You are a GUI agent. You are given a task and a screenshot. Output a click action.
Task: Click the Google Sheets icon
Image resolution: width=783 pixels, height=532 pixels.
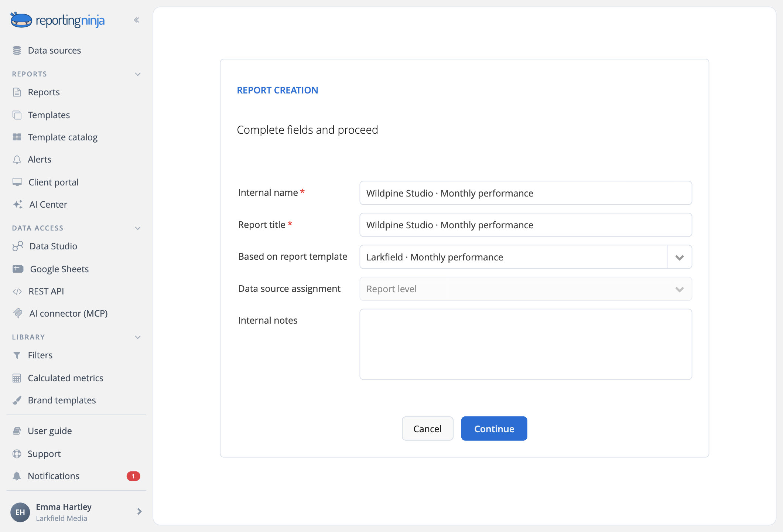(x=18, y=269)
